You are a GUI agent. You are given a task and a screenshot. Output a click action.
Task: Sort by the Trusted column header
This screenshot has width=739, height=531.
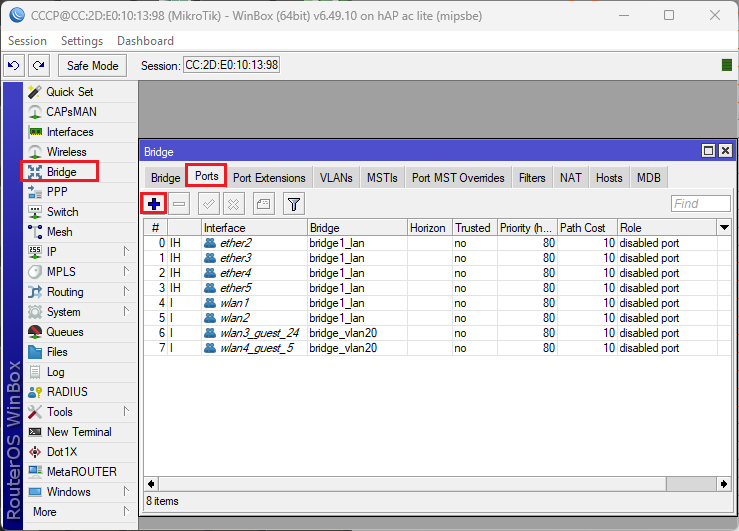(x=475, y=228)
